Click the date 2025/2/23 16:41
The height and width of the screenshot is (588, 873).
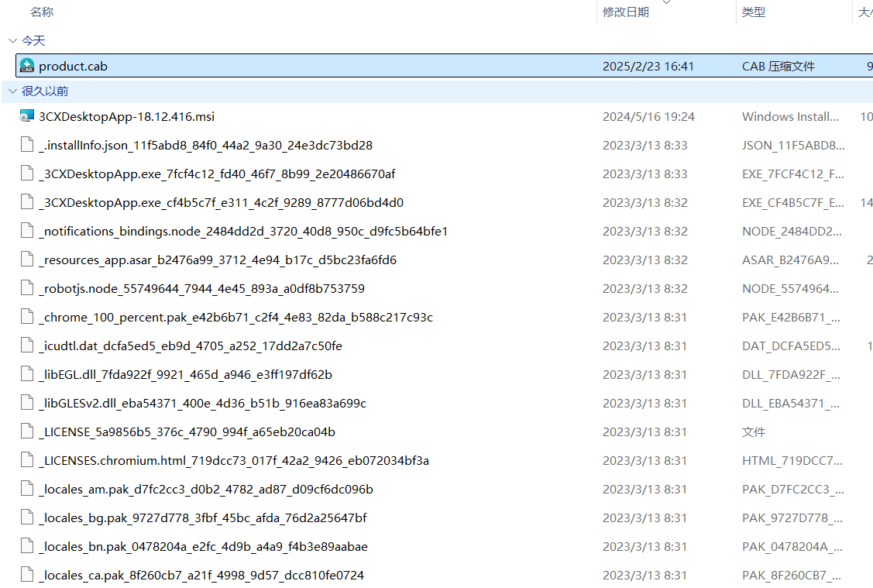pos(648,67)
